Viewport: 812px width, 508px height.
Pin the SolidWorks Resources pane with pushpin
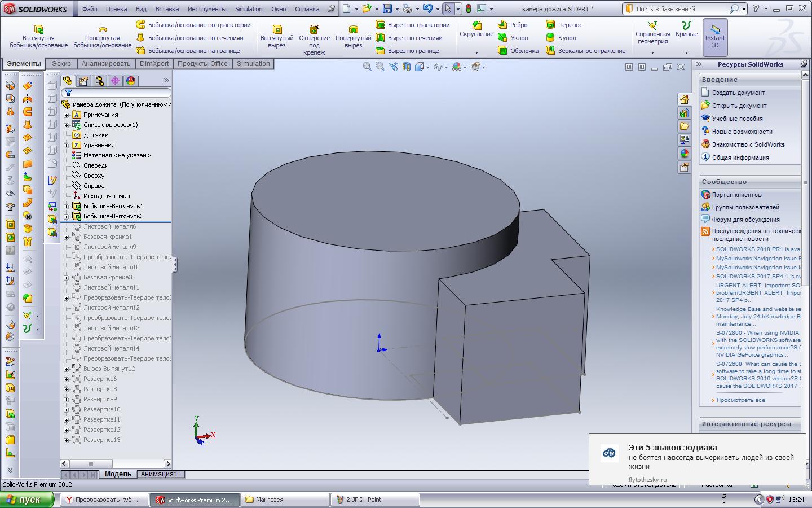pos(804,64)
